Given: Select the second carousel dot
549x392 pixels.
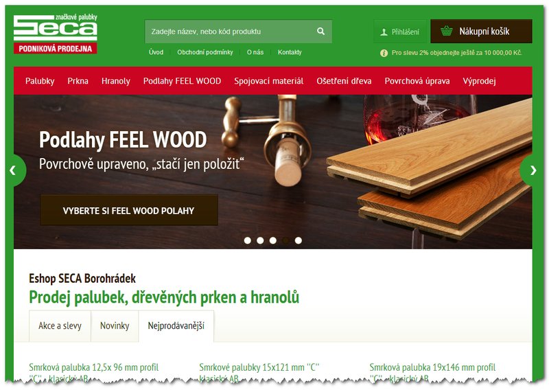Looking at the screenshot, I should 260,241.
